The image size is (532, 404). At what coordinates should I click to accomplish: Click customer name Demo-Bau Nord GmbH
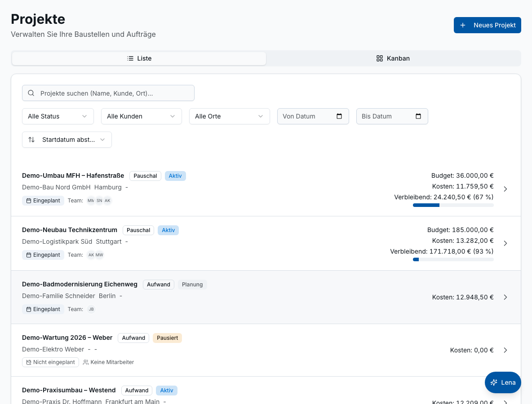click(x=56, y=187)
